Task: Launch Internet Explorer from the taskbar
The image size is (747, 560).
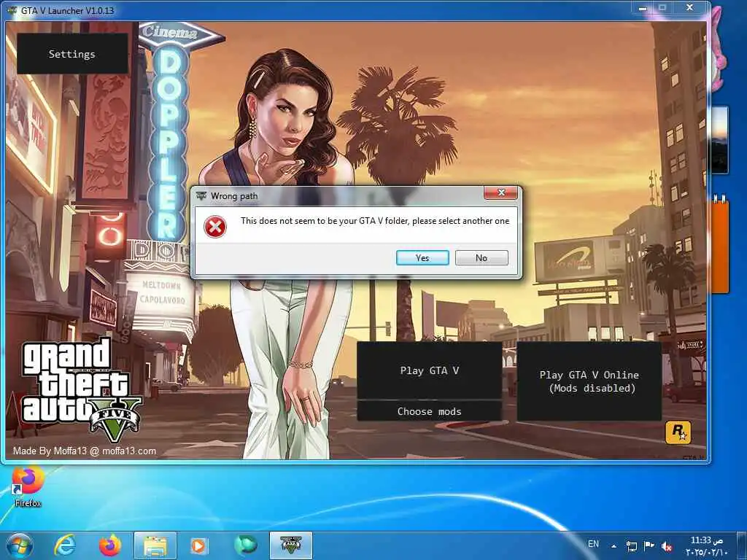Action: click(x=65, y=545)
